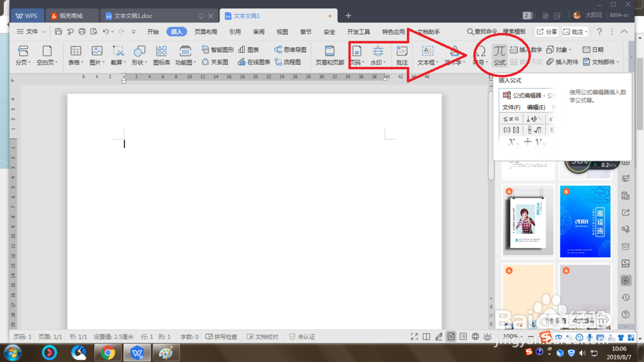Insert 日期 date

point(593,50)
